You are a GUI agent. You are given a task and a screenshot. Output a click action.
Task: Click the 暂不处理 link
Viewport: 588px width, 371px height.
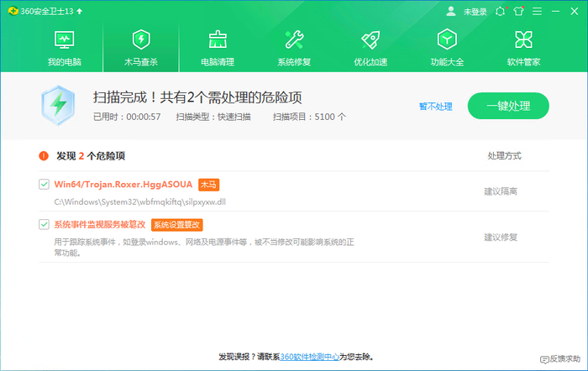(435, 107)
